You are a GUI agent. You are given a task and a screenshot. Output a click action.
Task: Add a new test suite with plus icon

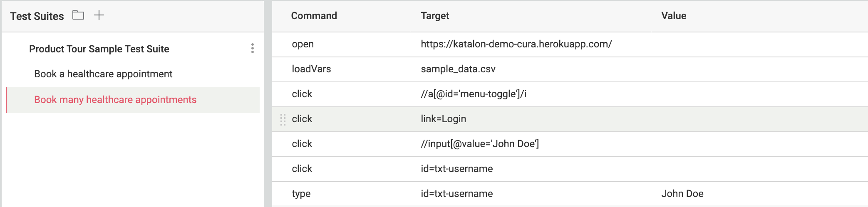coord(99,15)
